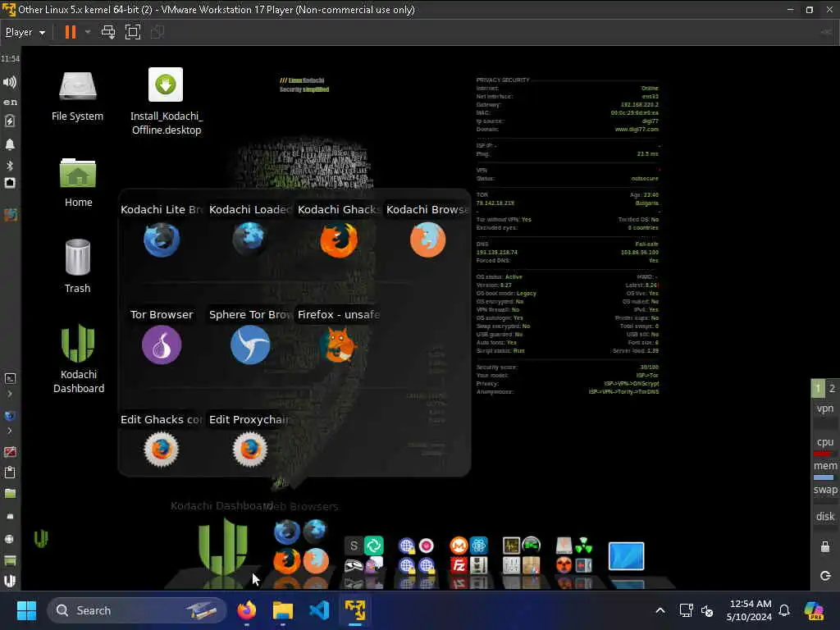Open clipboard manager panel icon
840x630 pixels.
tap(10, 472)
